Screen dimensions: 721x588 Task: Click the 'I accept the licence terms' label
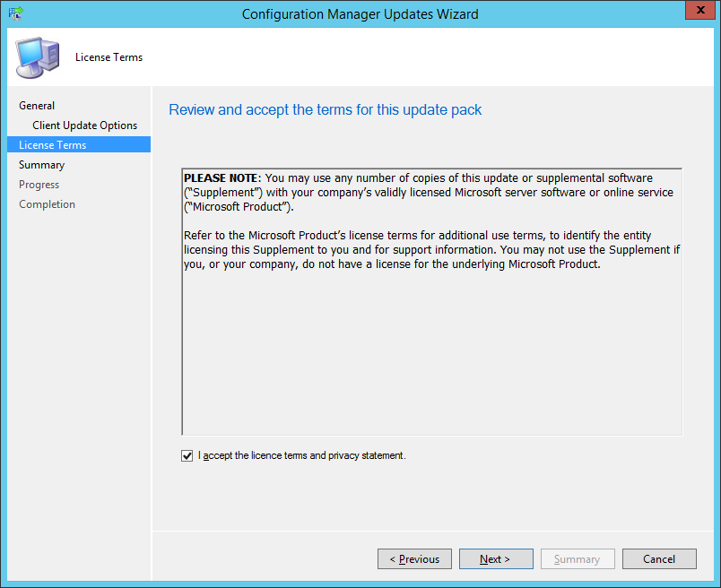point(302,455)
